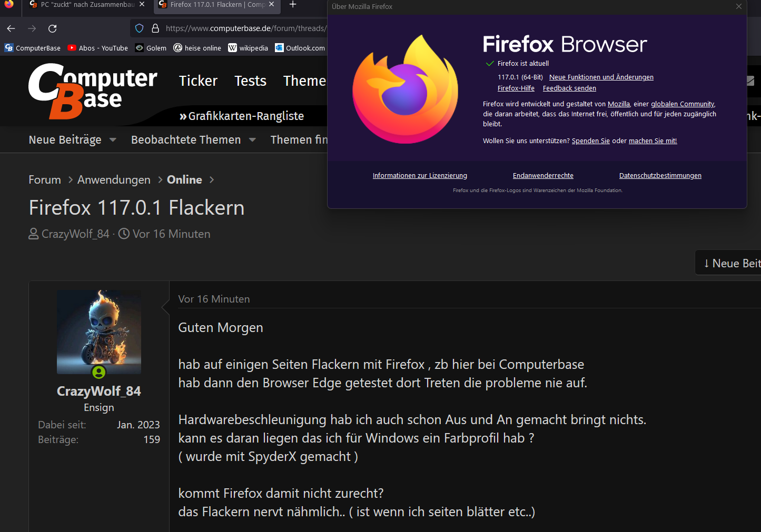Screen dimensions: 761x532
Task: Click the 'machen Sie mit!' link
Action: pyautogui.click(x=653, y=140)
